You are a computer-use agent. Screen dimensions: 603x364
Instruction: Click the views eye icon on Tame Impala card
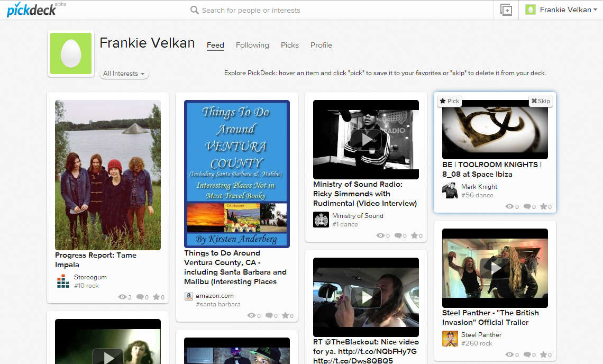click(x=122, y=297)
